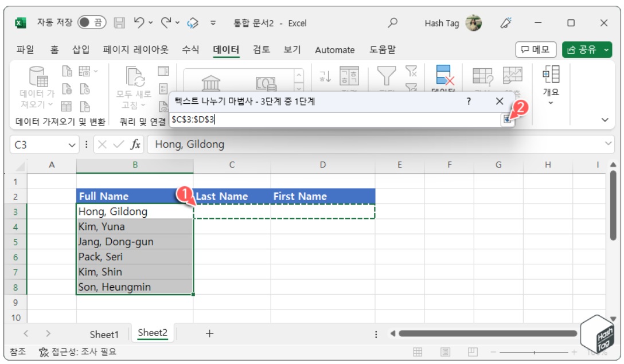
Task: Click the ascending sort icon
Action: click(x=325, y=76)
